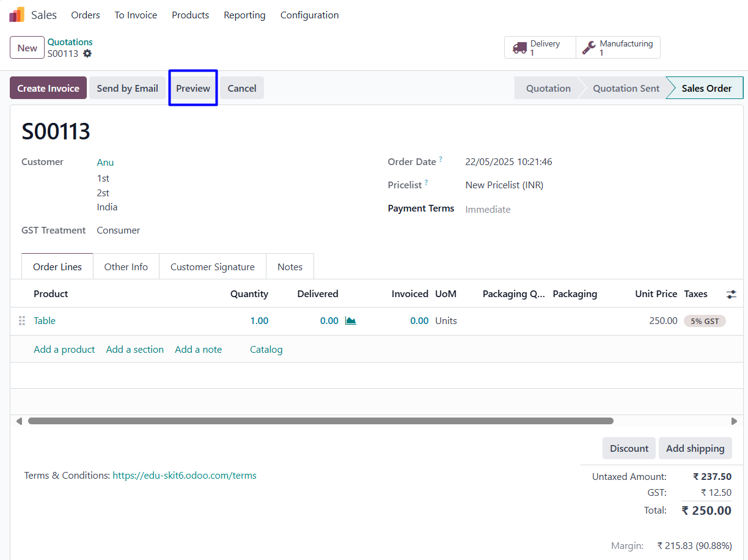Sort by the Quantity column header

[x=249, y=294]
